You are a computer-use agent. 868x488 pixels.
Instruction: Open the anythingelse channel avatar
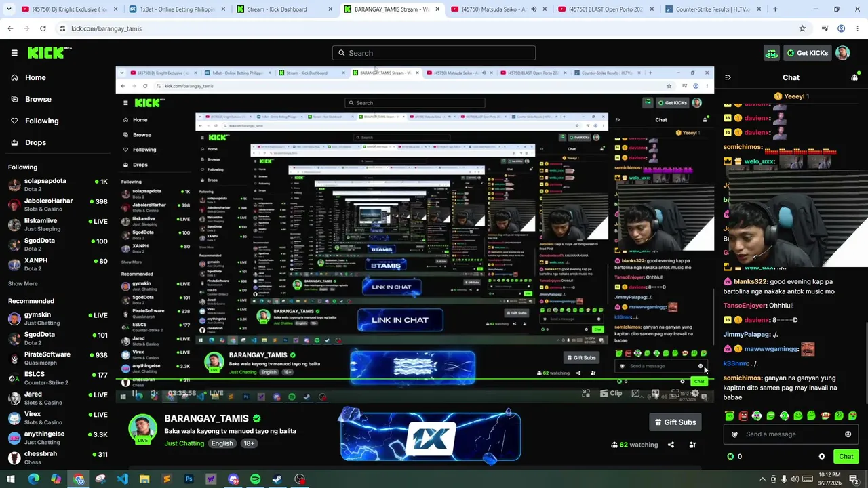tap(14, 438)
